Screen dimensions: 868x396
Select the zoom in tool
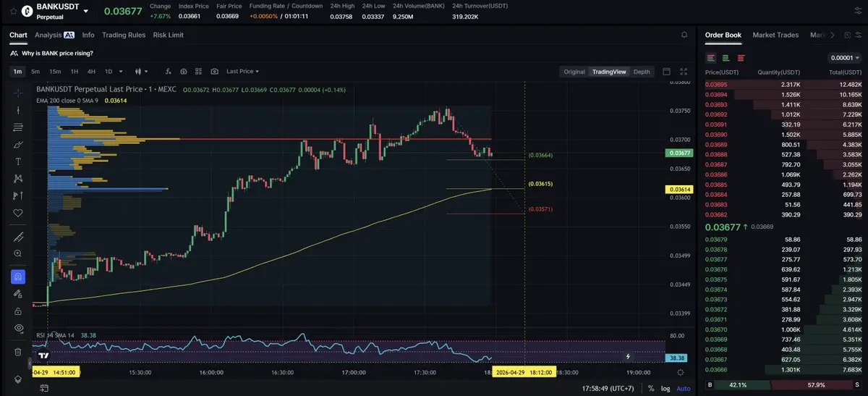(x=18, y=253)
